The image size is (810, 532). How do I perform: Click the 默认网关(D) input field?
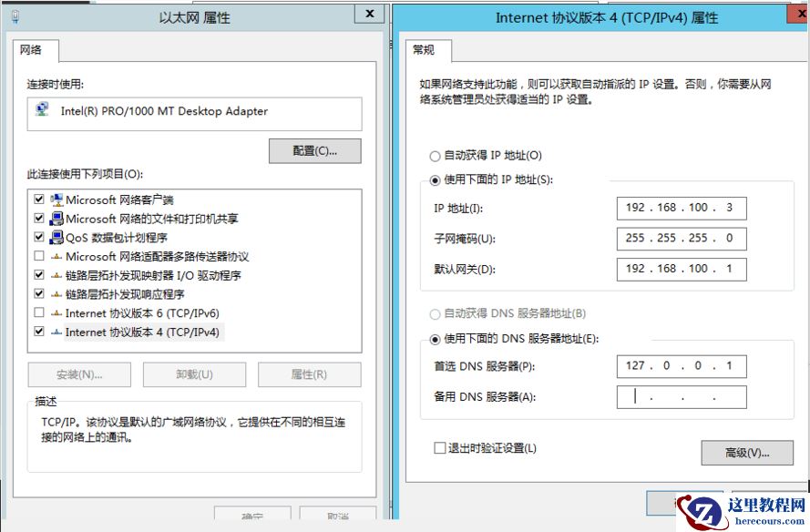click(682, 269)
